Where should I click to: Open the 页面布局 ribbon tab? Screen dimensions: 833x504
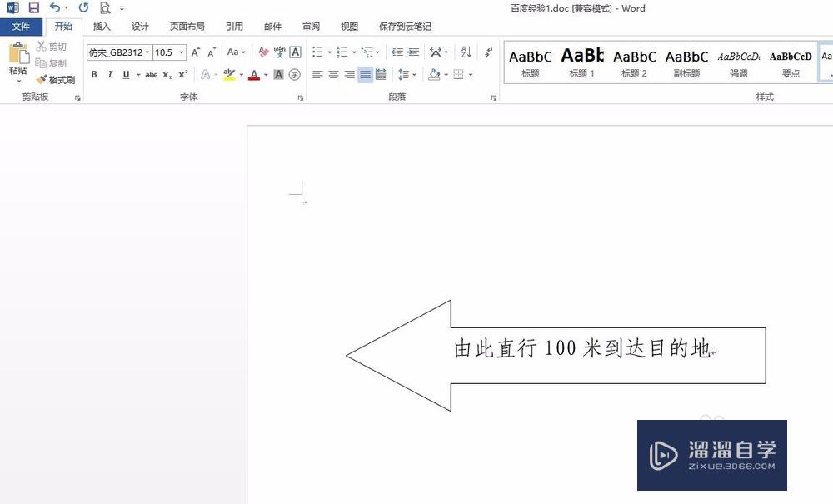point(187,26)
